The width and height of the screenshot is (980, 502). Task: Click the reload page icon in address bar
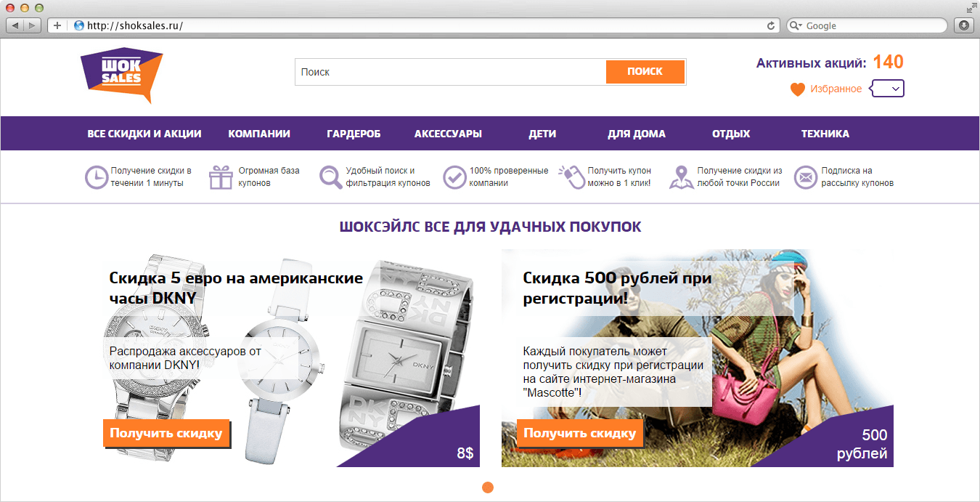coord(771,25)
